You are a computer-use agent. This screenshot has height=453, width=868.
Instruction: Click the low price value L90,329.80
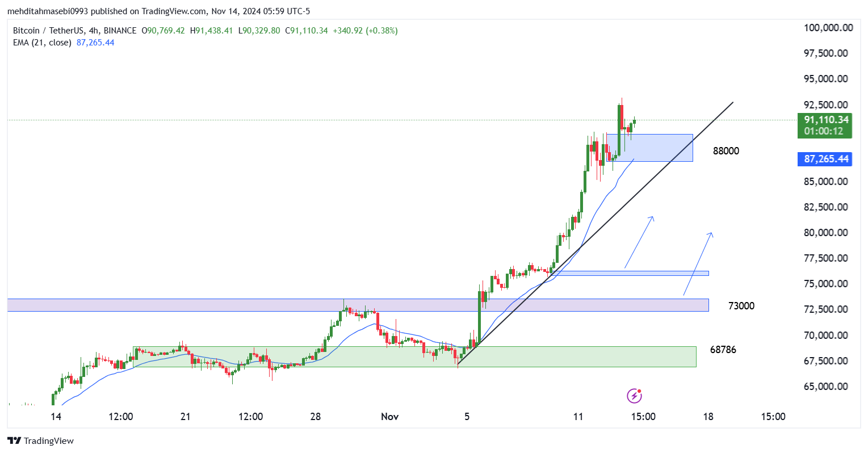click(x=259, y=31)
